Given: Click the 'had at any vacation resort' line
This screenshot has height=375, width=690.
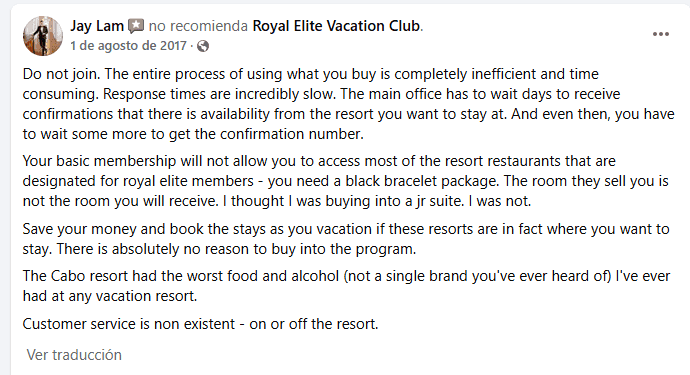Looking at the screenshot, I should click(x=110, y=296).
